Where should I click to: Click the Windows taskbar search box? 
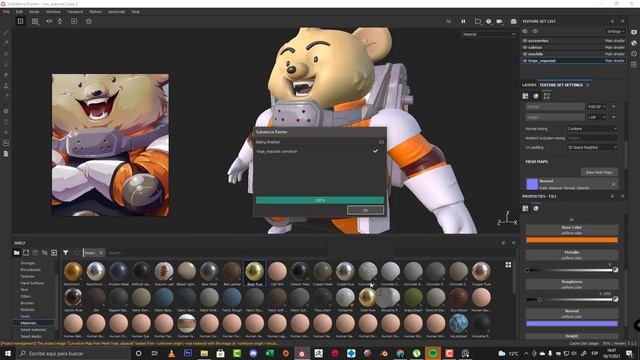tap(74, 353)
